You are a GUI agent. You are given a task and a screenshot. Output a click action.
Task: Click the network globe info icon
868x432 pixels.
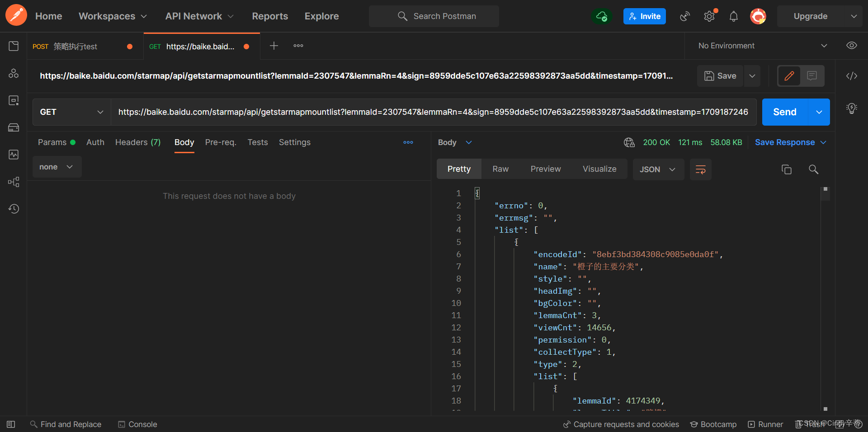tap(629, 142)
